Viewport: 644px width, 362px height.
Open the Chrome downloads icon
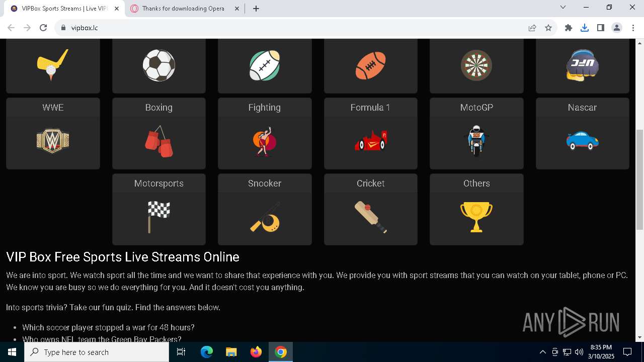point(585,28)
